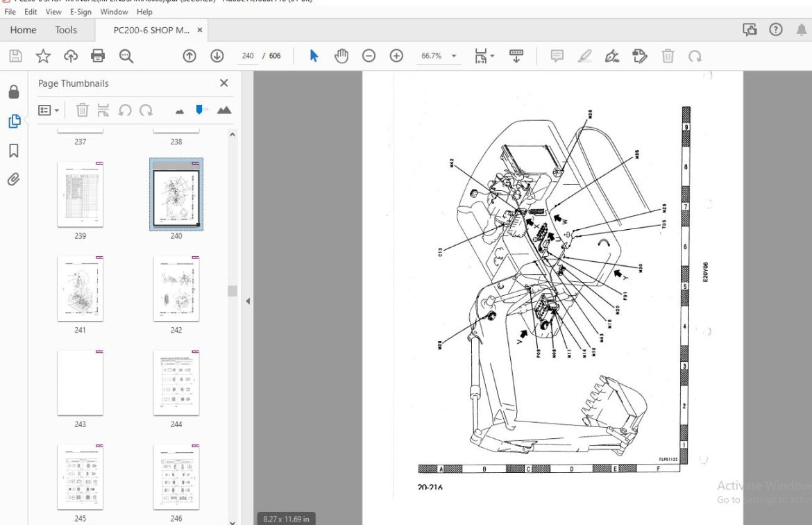The height and width of the screenshot is (525, 812).
Task: Open the Bookmarks sidebar panel
Action: coord(14,151)
